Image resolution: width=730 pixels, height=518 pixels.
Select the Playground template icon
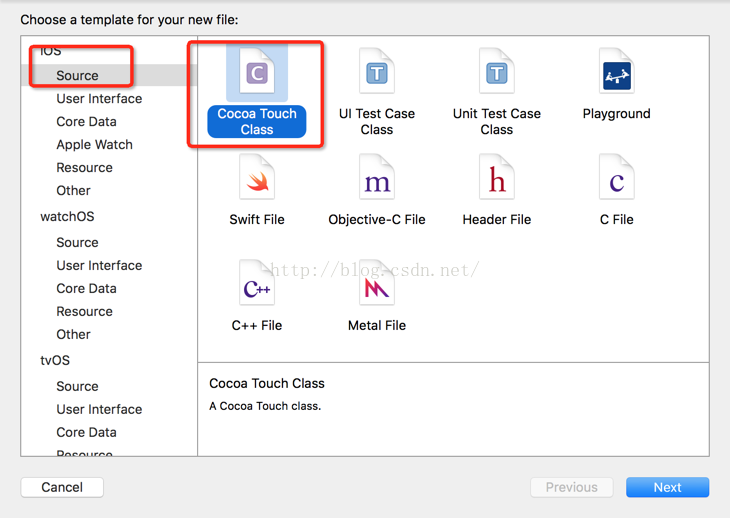617,71
